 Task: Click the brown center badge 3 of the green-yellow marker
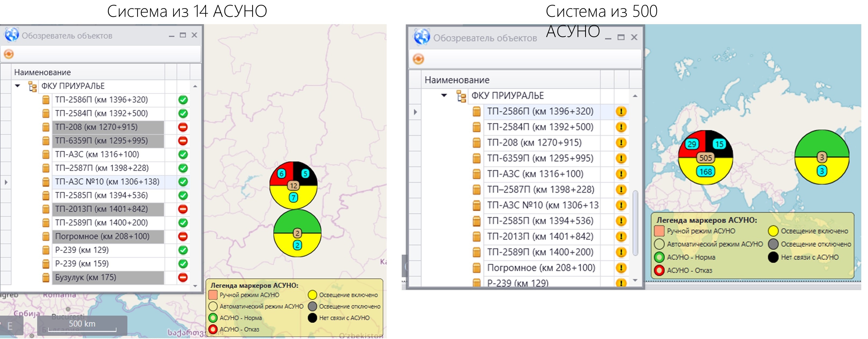click(822, 157)
